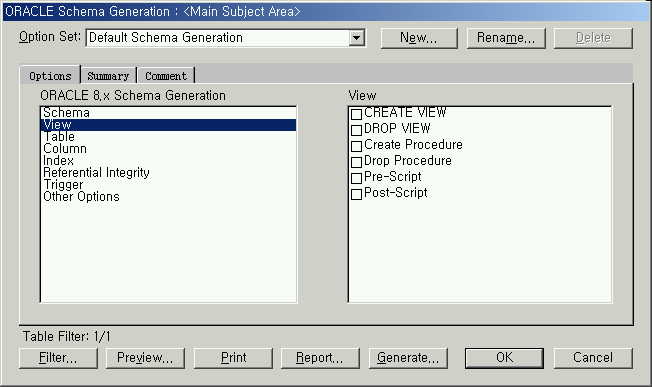Image resolution: width=652 pixels, height=387 pixels.
Task: Select Trigger in the generation list
Action: coord(168,185)
